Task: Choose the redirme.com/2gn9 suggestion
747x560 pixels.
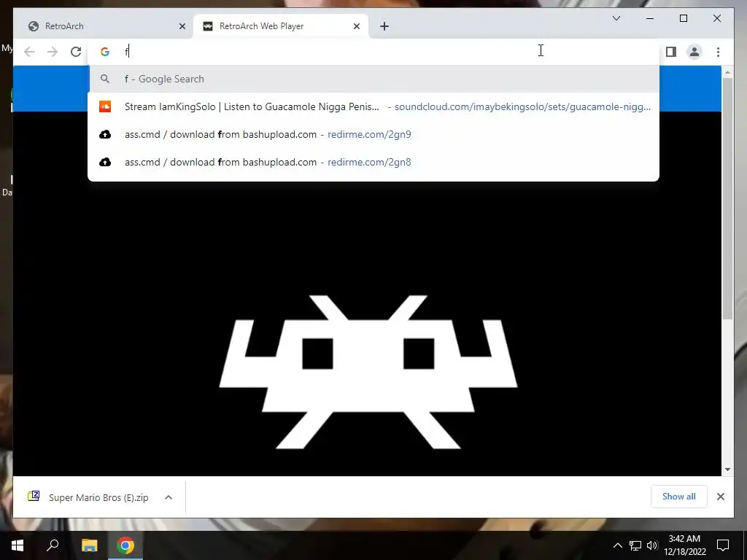Action: (x=374, y=134)
